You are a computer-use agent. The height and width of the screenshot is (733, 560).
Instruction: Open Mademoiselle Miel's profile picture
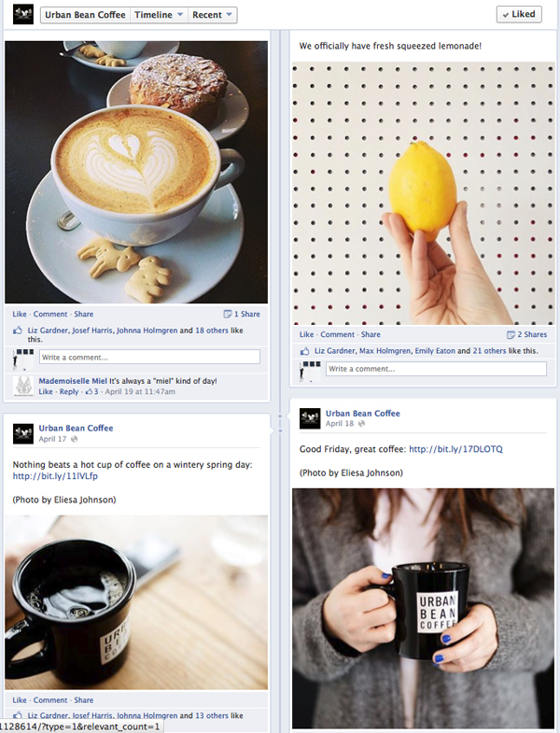[23, 387]
